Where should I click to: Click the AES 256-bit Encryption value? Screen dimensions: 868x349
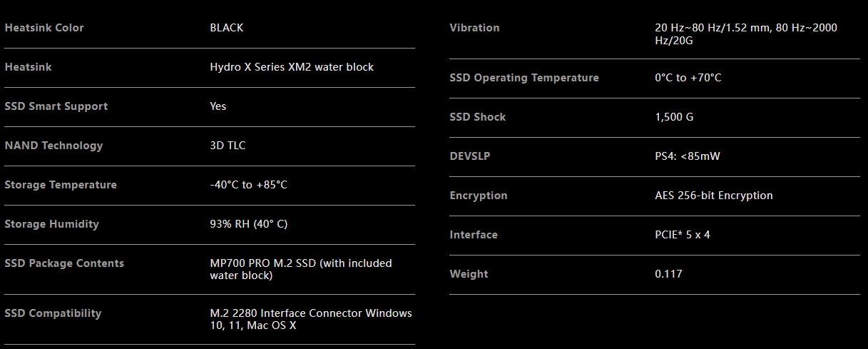713,196
